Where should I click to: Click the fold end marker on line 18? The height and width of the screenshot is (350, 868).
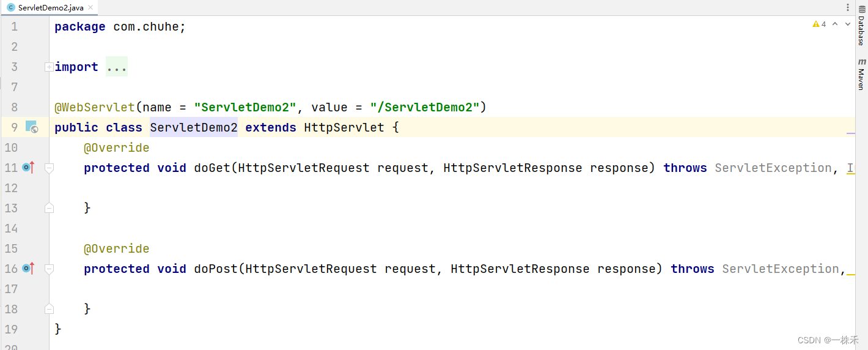[50, 309]
